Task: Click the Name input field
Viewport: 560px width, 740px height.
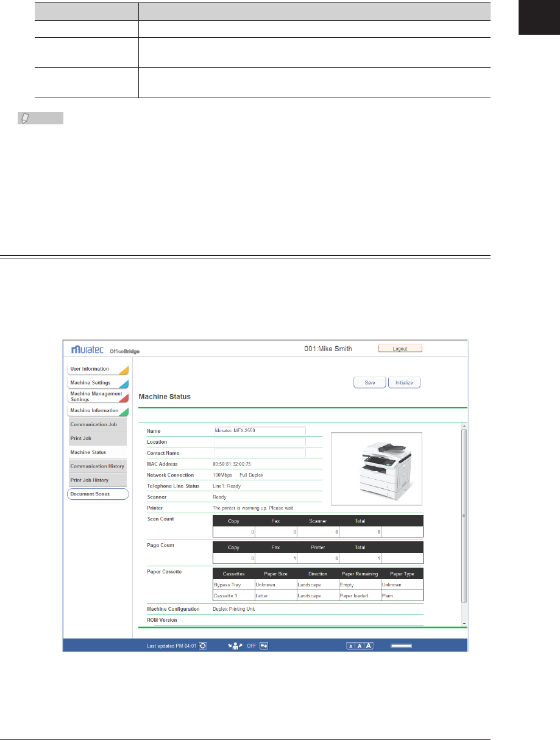Action: click(260, 430)
